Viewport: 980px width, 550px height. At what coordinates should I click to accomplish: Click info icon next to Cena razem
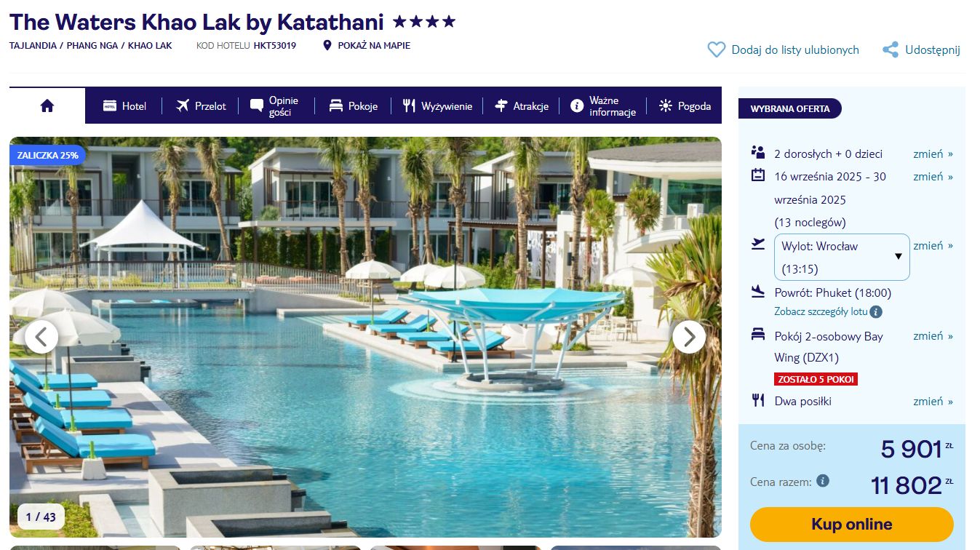click(823, 481)
